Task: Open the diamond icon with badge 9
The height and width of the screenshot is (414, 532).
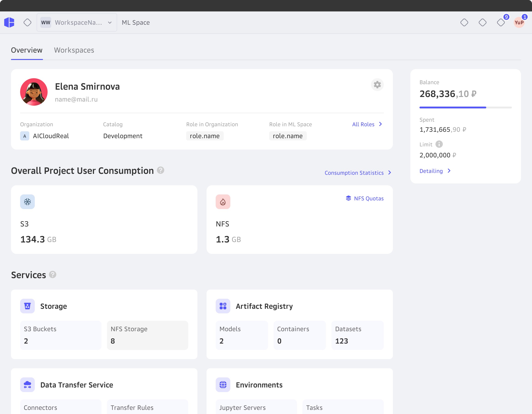Action: click(x=501, y=22)
